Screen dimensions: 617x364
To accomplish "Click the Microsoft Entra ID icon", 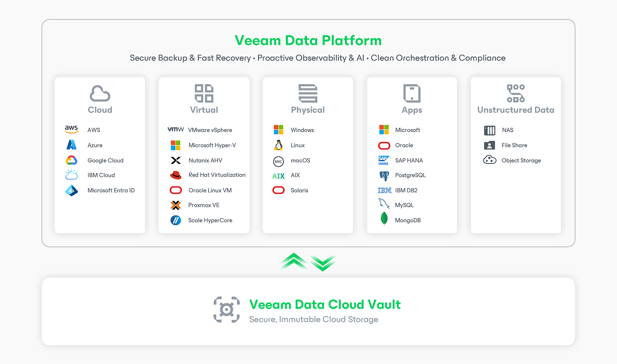I will [x=71, y=190].
